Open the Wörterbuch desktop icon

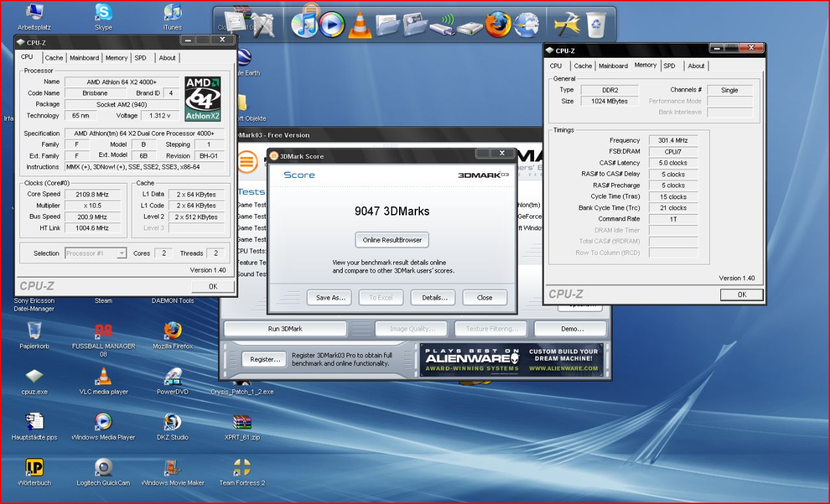tap(34, 472)
